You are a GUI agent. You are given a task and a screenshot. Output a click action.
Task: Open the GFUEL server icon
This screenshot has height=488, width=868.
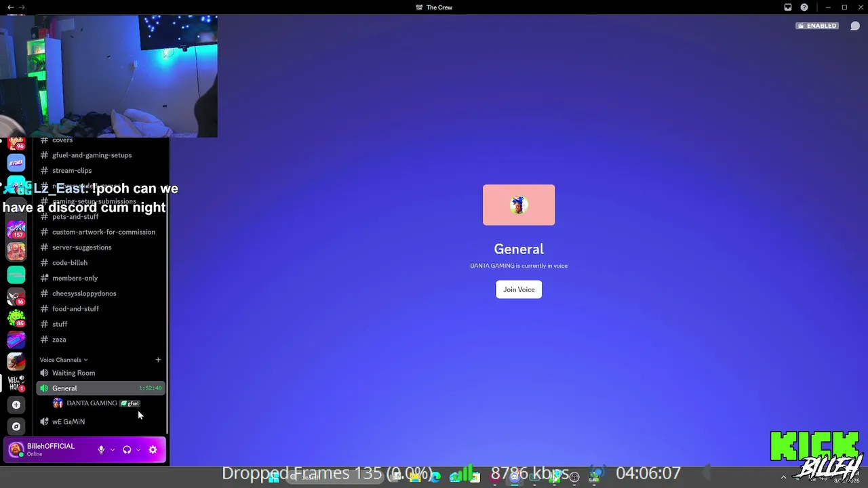(x=16, y=163)
